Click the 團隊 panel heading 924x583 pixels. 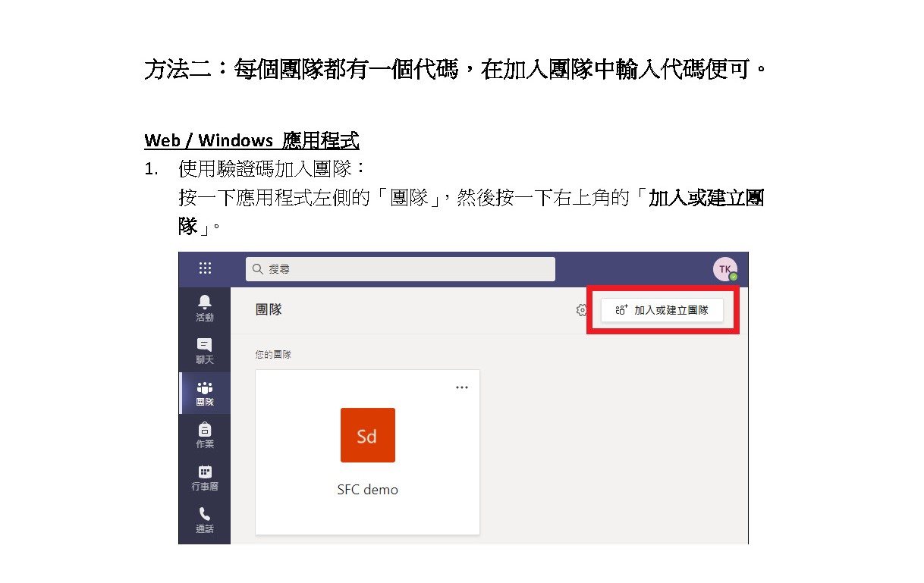pos(269,310)
